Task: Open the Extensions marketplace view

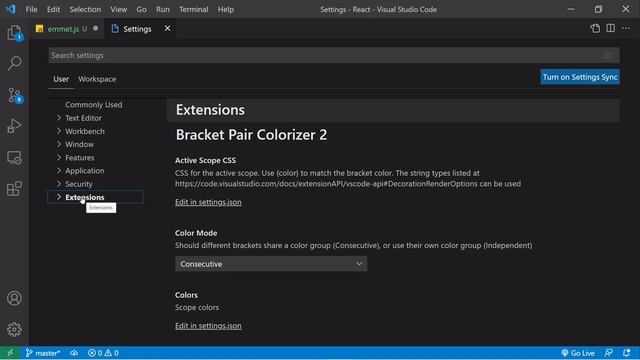Action: [14, 189]
